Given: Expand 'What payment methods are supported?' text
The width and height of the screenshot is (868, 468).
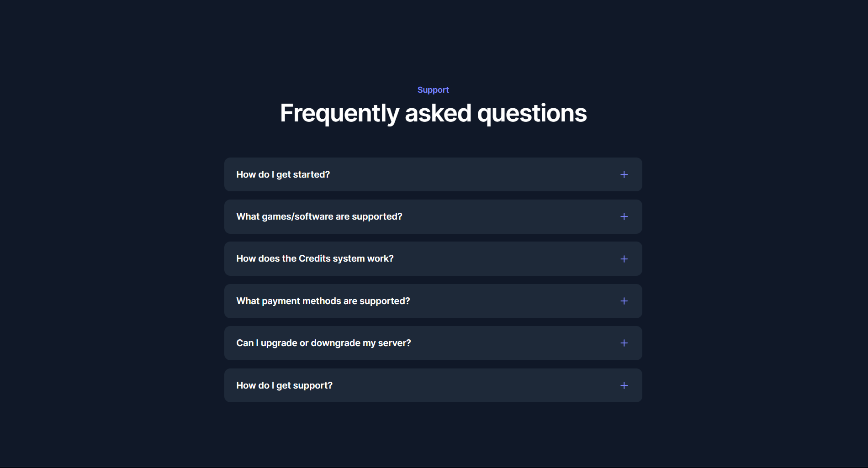Looking at the screenshot, I should coord(323,301).
